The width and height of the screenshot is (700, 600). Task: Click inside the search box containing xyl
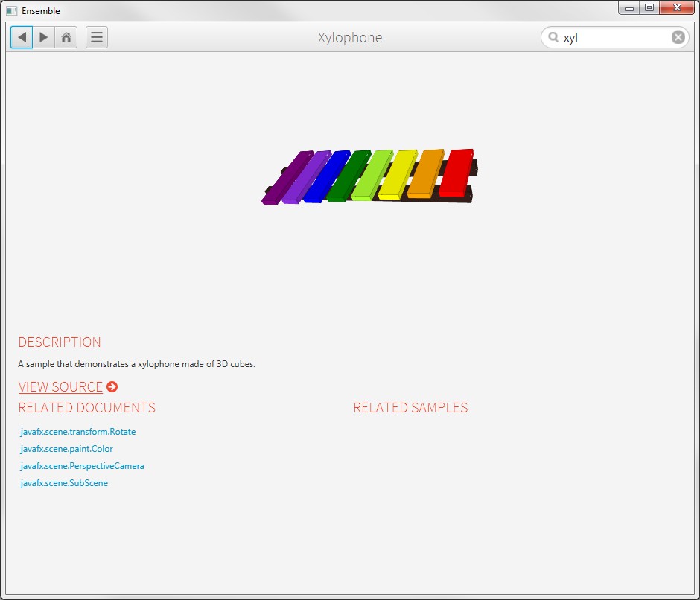click(614, 37)
